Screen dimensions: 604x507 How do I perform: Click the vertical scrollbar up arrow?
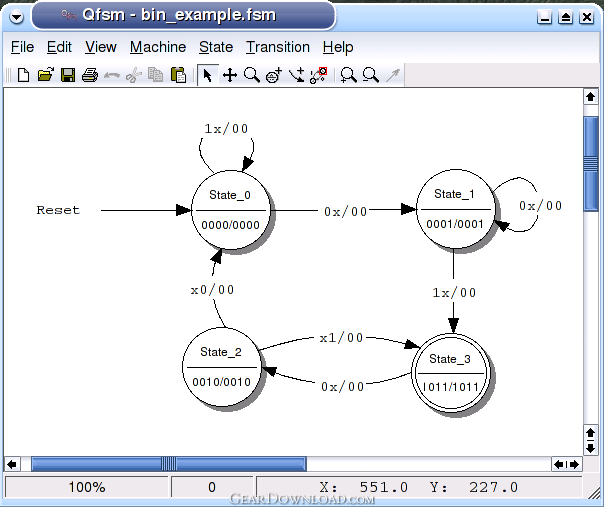(x=591, y=97)
